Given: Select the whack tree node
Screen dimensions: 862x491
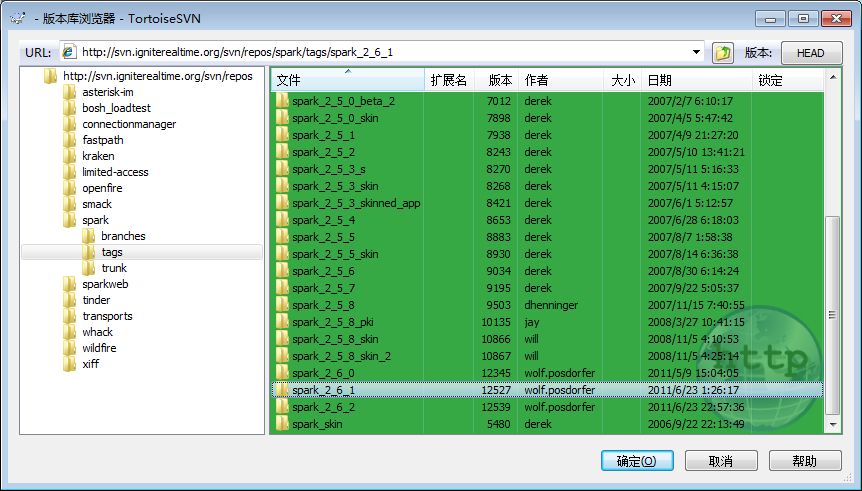Looking at the screenshot, I should pyautogui.click(x=98, y=332).
